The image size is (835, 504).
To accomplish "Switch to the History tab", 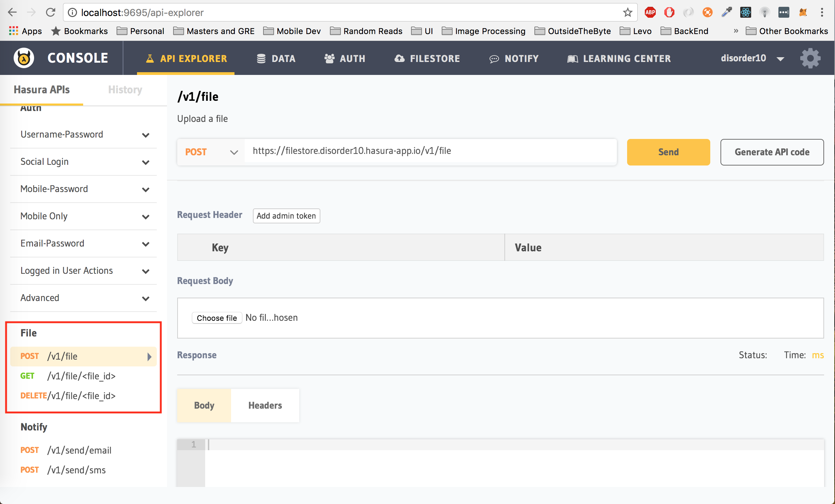I will point(125,90).
